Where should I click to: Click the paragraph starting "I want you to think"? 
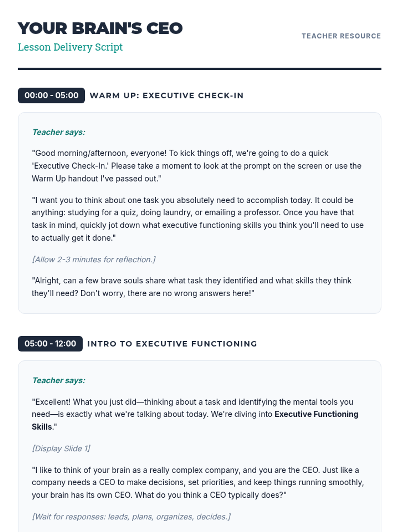pos(198,219)
